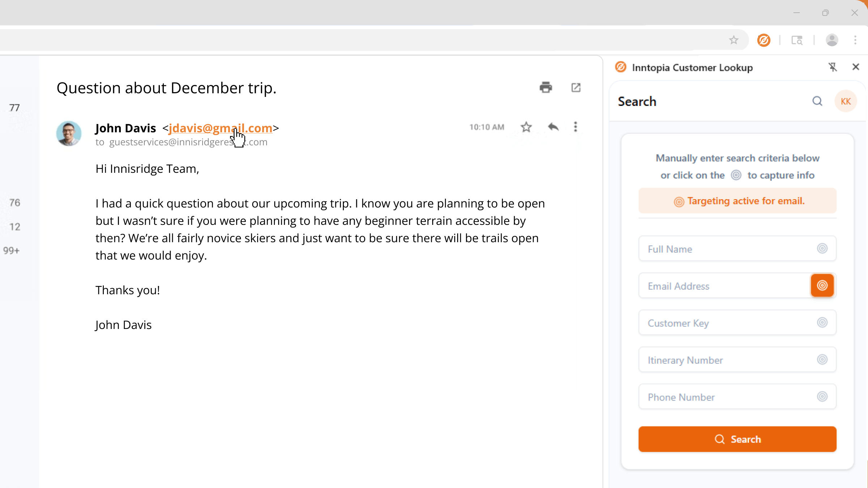The width and height of the screenshot is (868, 488).
Task: Activate targeting for Customer Key field
Action: [822, 322]
